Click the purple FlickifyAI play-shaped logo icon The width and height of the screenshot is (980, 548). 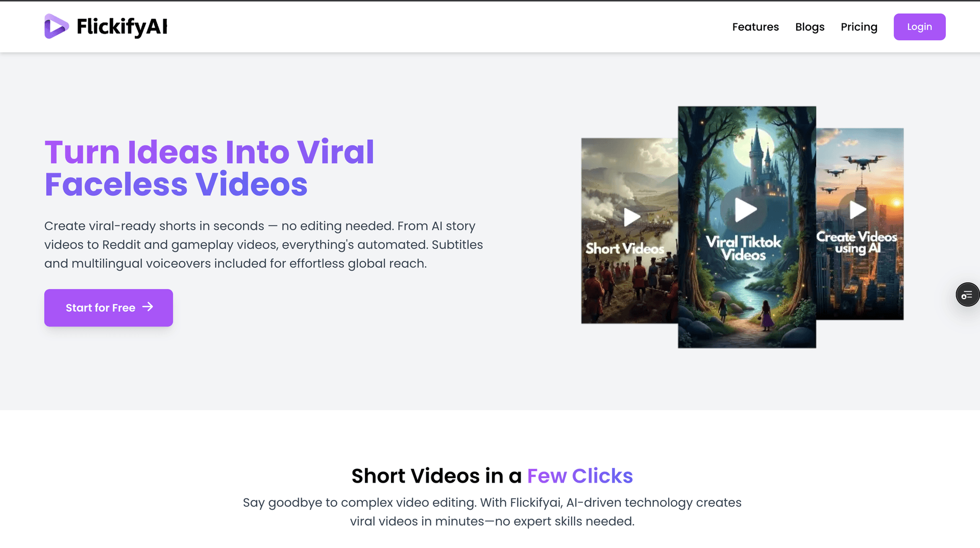[x=56, y=27]
